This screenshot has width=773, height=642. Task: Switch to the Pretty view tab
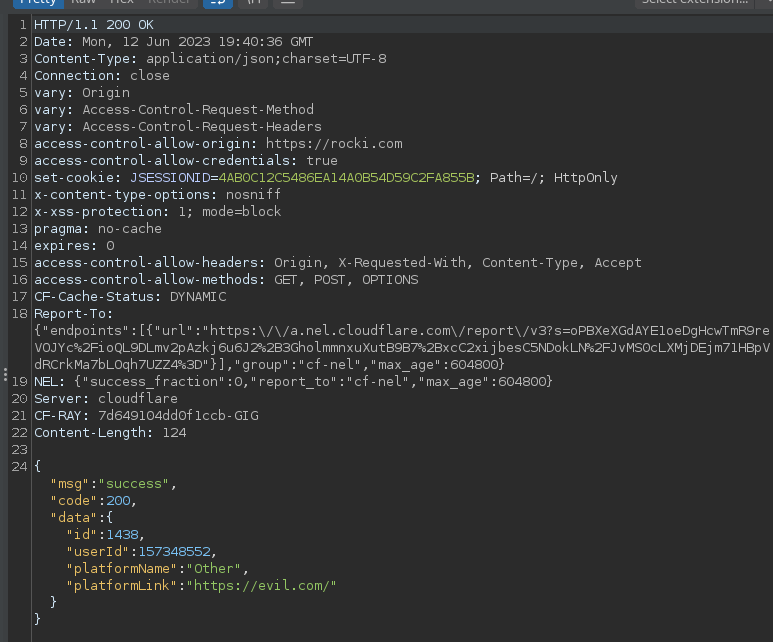tap(38, 3)
